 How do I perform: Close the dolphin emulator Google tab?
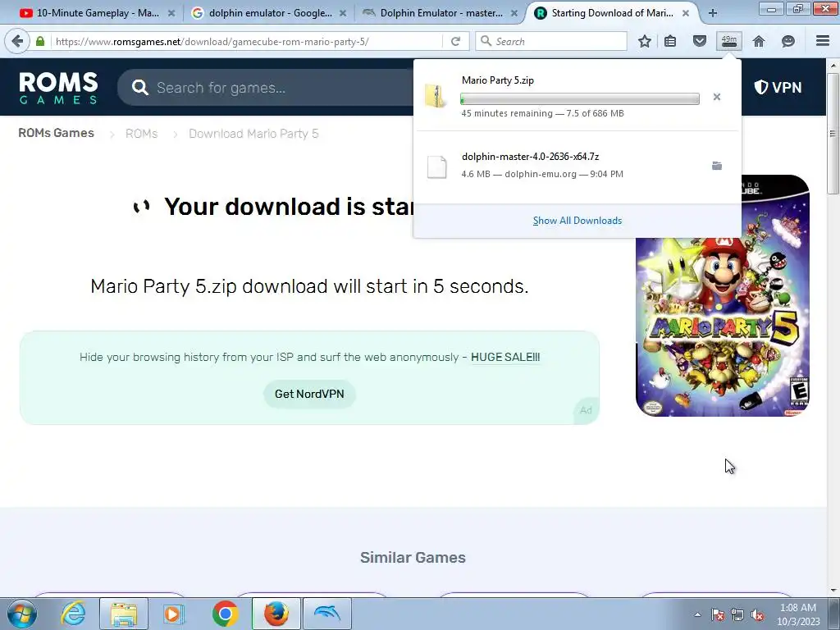[343, 13]
